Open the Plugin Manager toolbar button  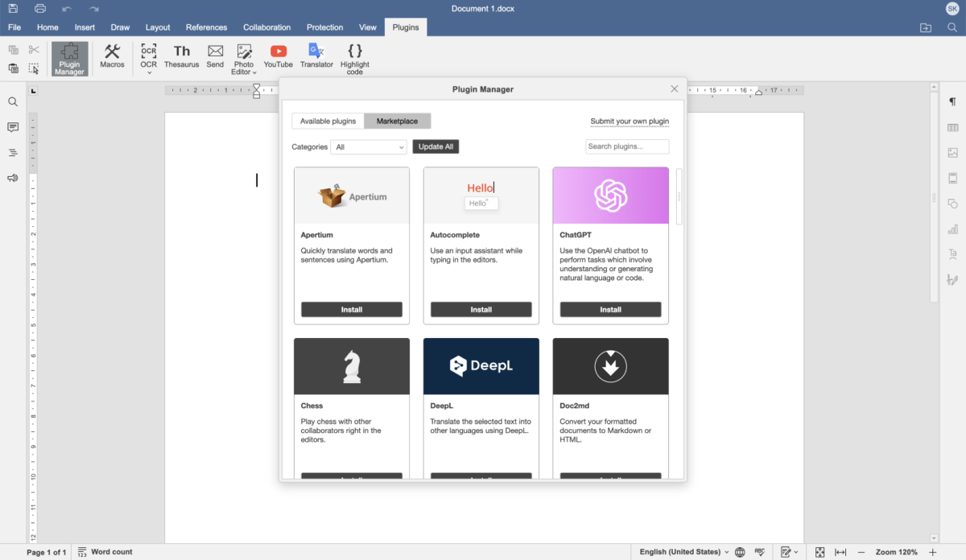tap(69, 59)
